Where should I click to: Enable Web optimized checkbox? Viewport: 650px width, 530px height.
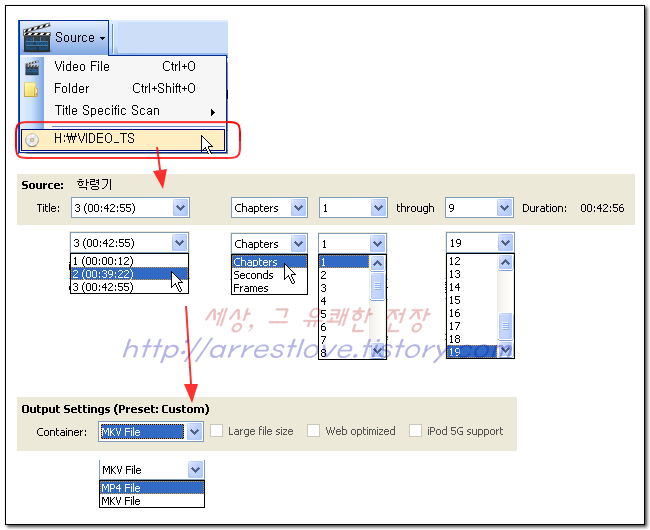tap(314, 431)
